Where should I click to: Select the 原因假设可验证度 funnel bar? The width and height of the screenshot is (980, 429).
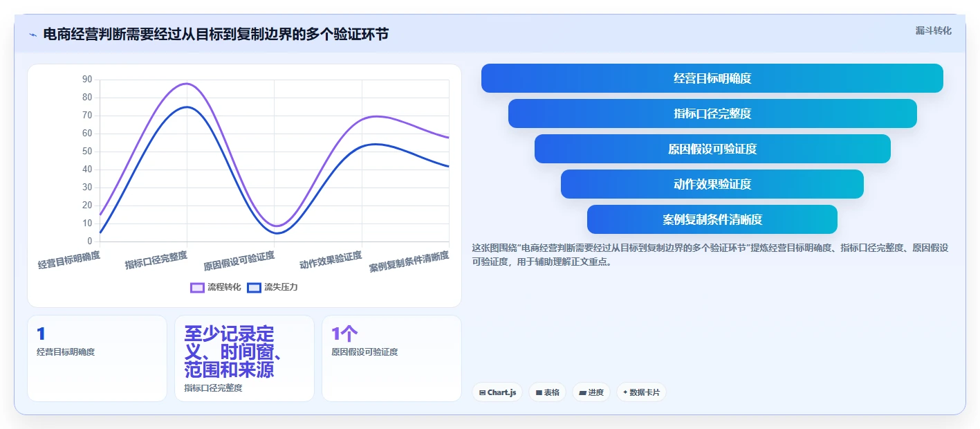click(x=712, y=149)
